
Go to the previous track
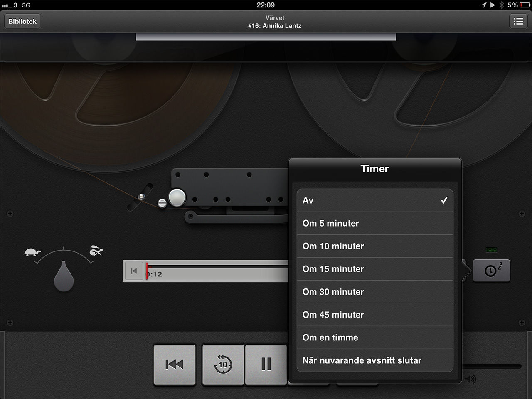click(x=175, y=365)
